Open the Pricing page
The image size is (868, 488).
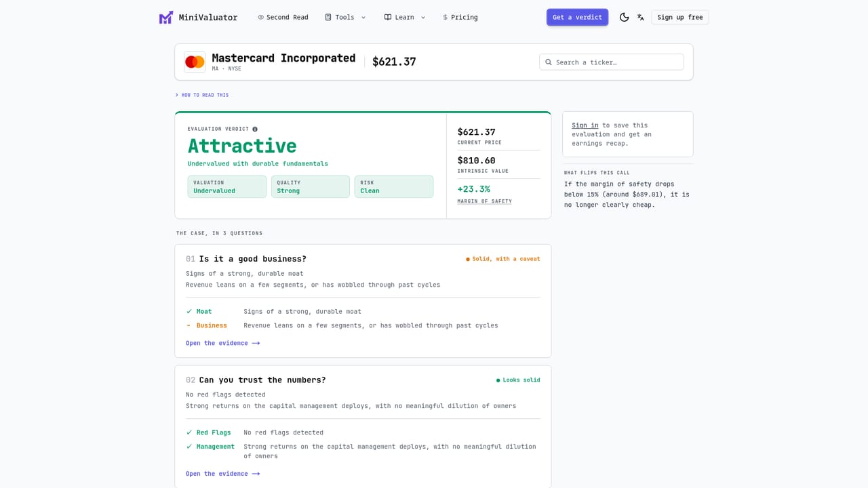[x=460, y=18]
